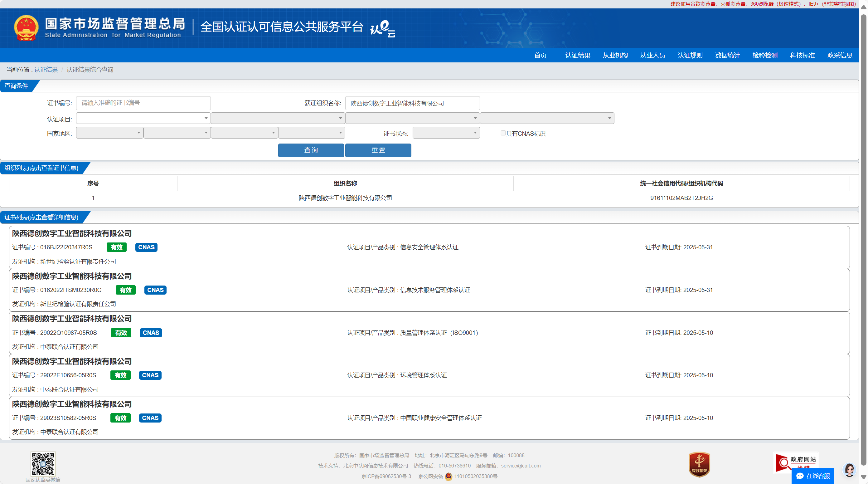Screen dimensions: 868x484
Task: Click 有效 badge for certificate 29023S10582-05R0S
Action: click(120, 418)
